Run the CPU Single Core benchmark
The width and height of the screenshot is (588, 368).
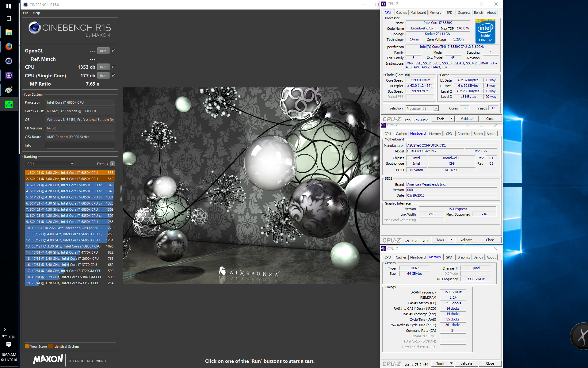click(103, 76)
